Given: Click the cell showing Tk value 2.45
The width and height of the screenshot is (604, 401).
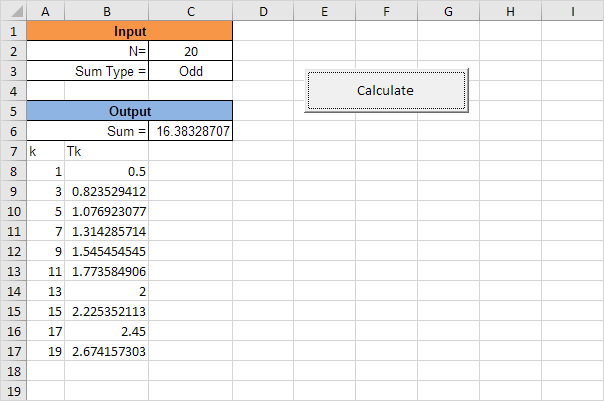Looking at the screenshot, I should pyautogui.click(x=106, y=331).
